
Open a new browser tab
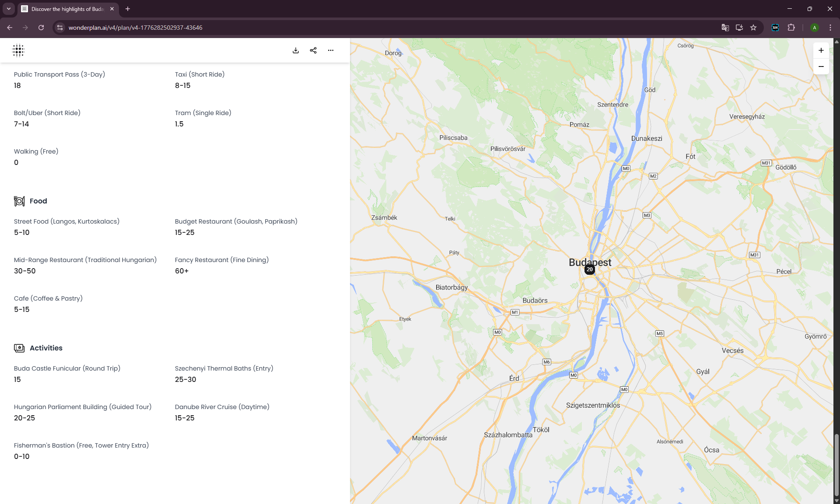point(128,9)
